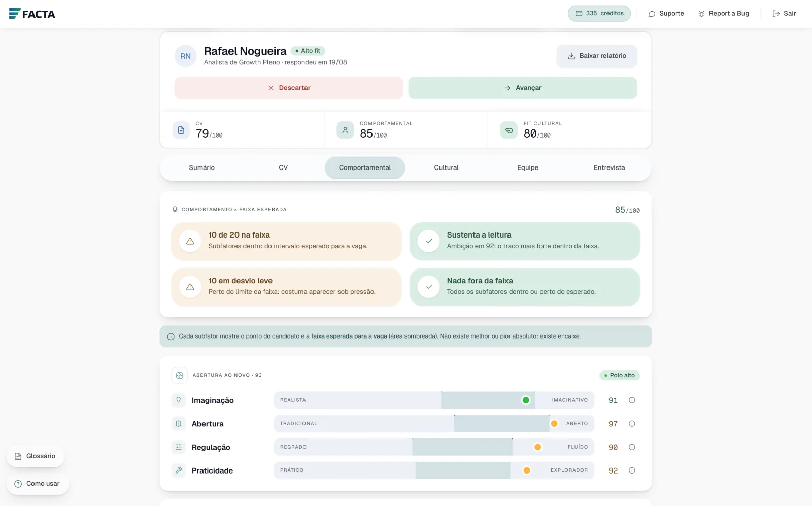The height and width of the screenshot is (506, 812).
Task: Open Suporte chat link
Action: [x=666, y=14]
